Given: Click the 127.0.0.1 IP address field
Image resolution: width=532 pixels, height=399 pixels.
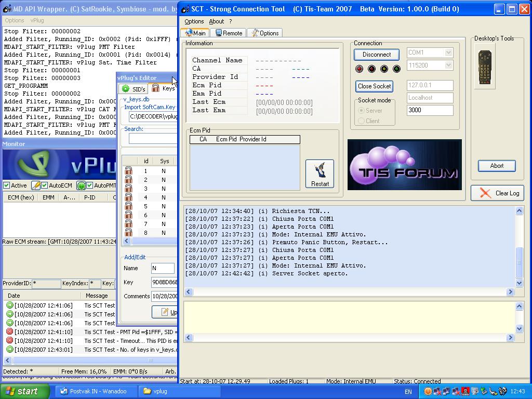Looking at the screenshot, I should tap(430, 85).
